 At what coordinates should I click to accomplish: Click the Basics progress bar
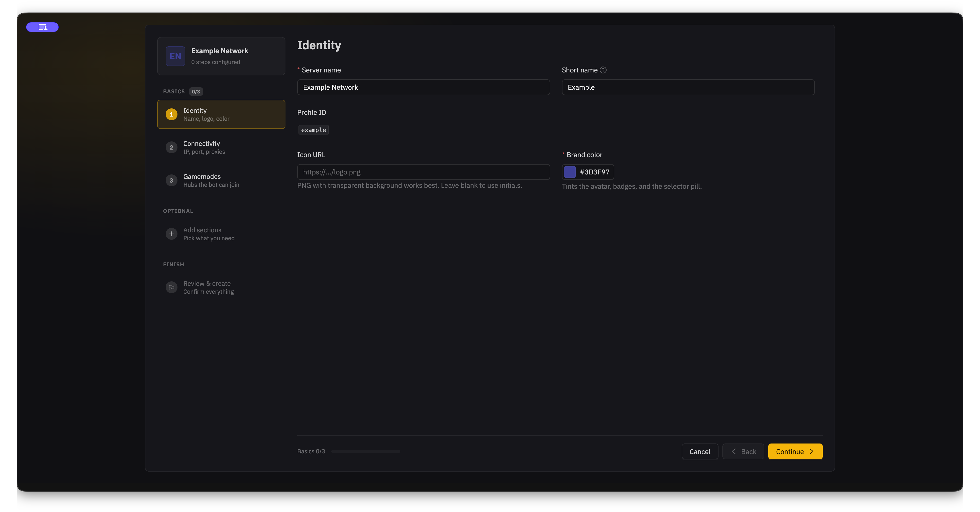coord(365,452)
